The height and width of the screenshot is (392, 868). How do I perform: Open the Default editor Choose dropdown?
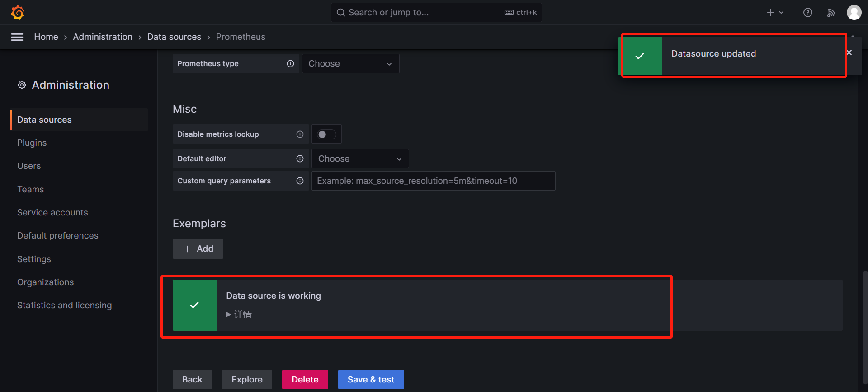[x=360, y=159]
